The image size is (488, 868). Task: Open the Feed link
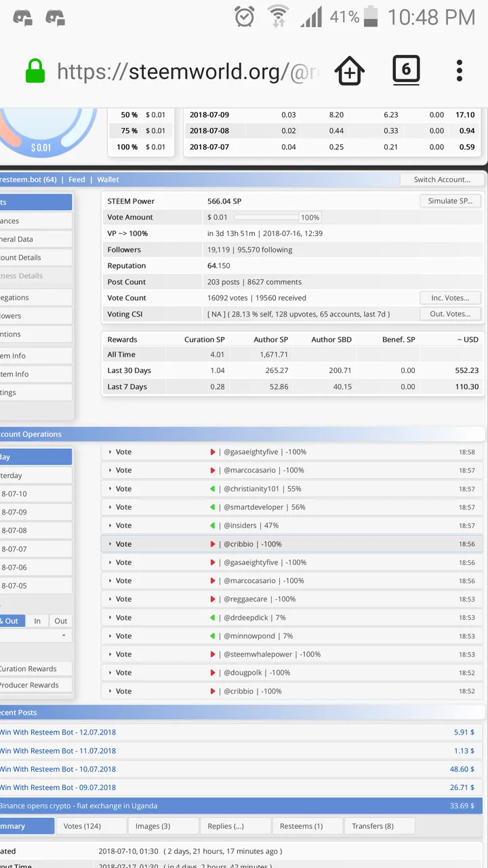77,180
